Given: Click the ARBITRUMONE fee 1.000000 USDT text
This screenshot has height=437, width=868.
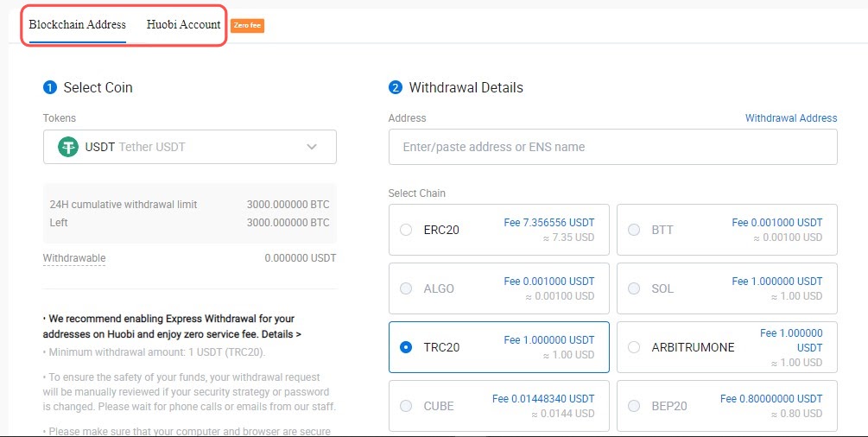Looking at the screenshot, I should (791, 340).
